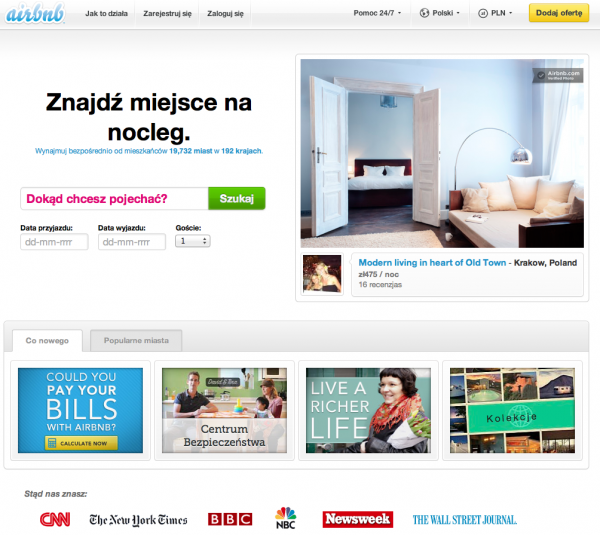The width and height of the screenshot is (600, 535).
Task: Click the Znajdź miejsce na nocleg heading
Action: coord(149,117)
